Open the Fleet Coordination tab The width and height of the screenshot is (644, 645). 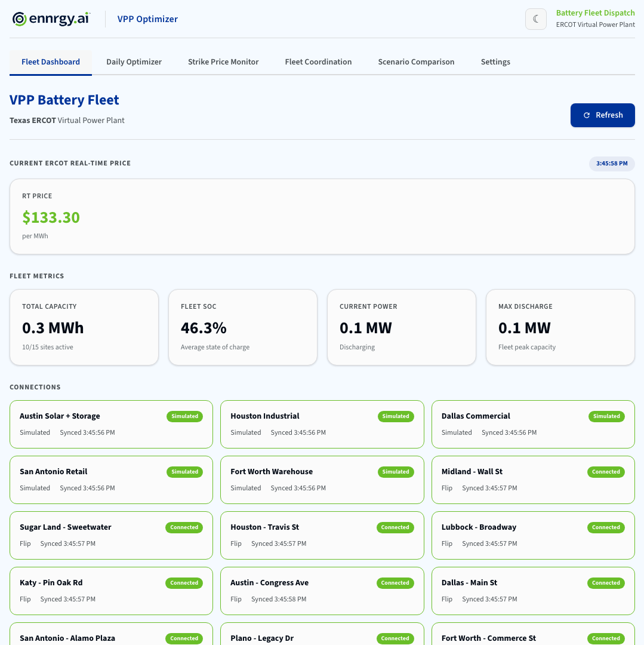point(318,62)
